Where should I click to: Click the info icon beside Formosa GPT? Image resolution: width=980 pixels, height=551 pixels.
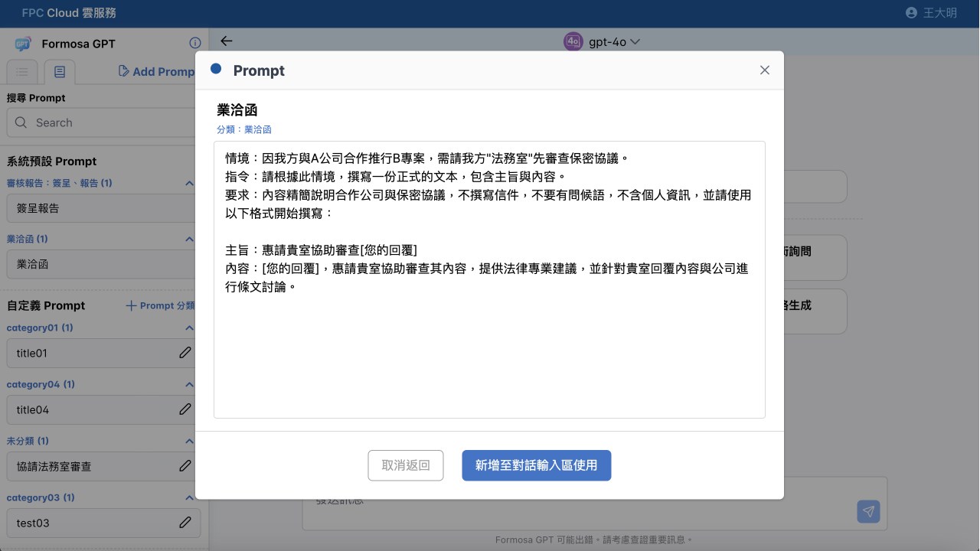point(194,44)
